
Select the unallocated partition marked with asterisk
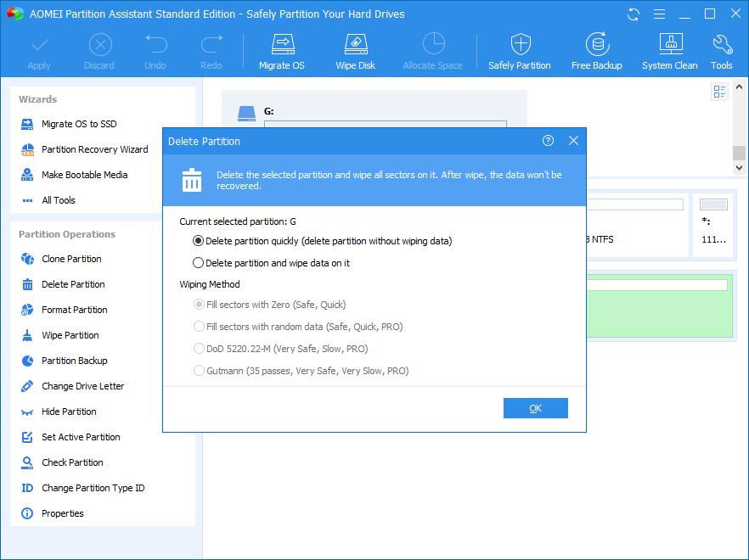coord(713,225)
